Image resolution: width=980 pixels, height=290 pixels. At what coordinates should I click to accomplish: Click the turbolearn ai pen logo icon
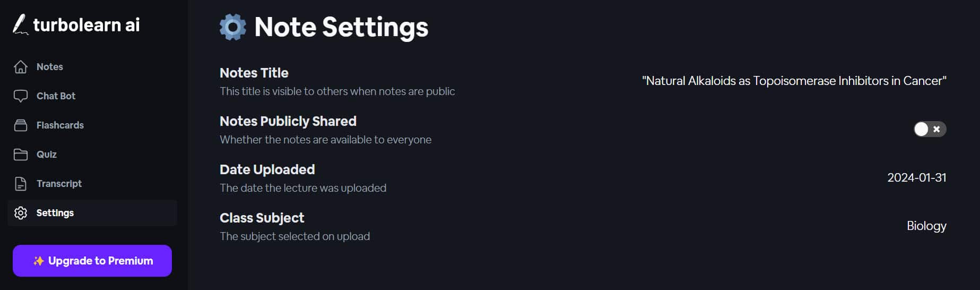(x=20, y=24)
